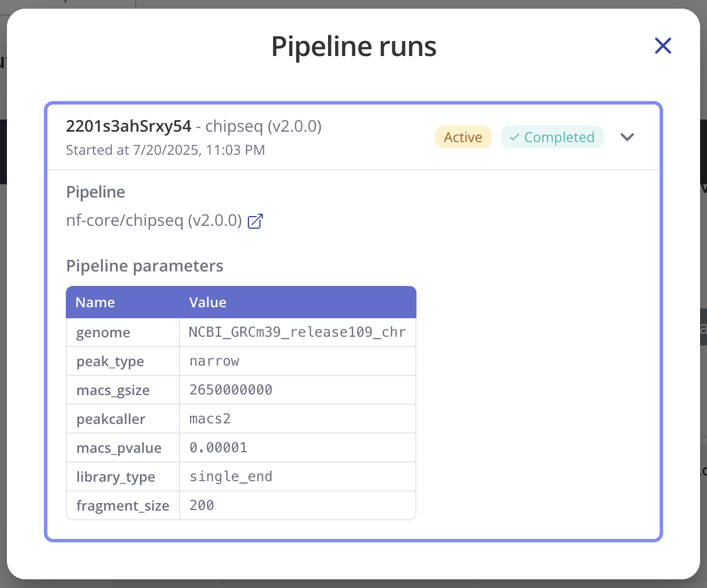Select the genome parameter name cell
This screenshot has height=588, width=707.
pos(103,333)
